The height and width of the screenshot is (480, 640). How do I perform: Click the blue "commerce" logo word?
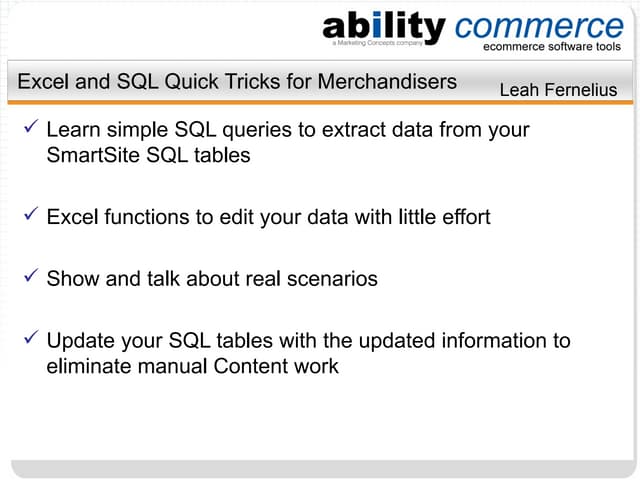tap(539, 25)
